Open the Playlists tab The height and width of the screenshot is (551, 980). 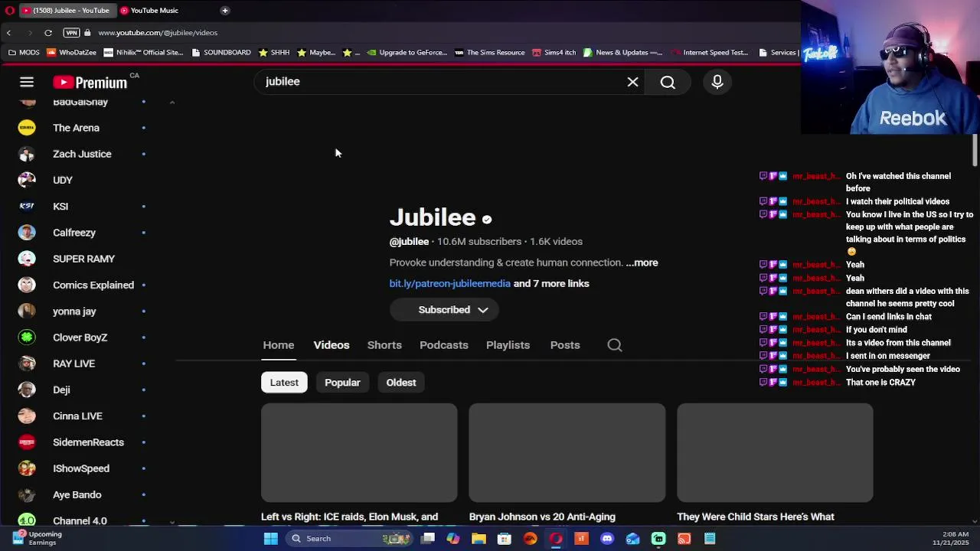(x=508, y=345)
